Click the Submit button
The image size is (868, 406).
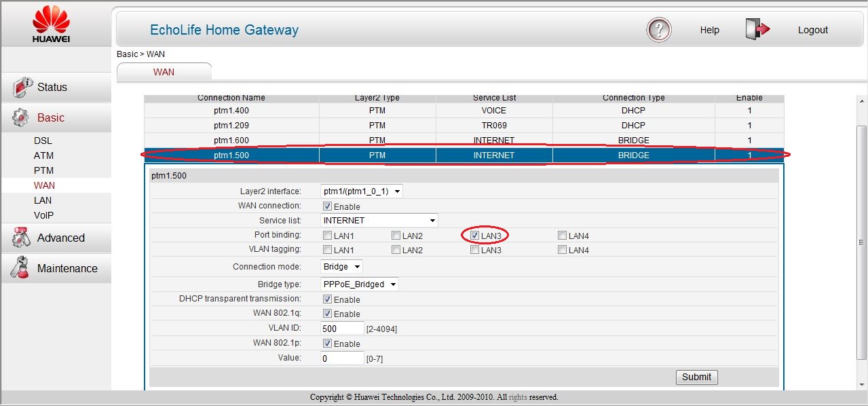click(x=696, y=377)
